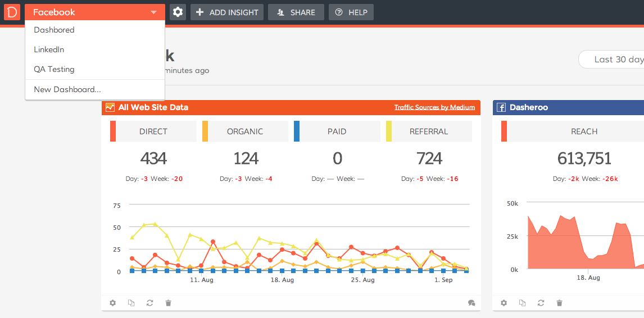Viewport: 644px width, 318px height.
Task: Click the Share button
Action: click(296, 12)
